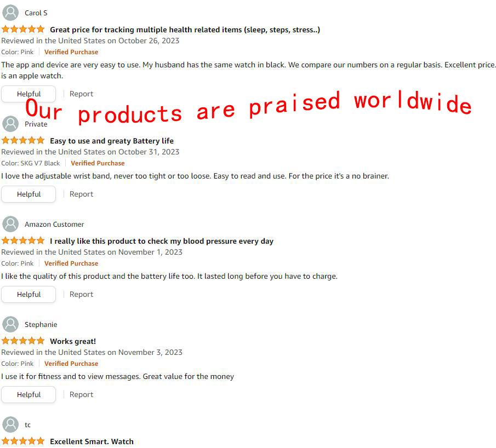Click Verified Purchase on SKG V7 Black review
496x448 pixels.
pos(98,163)
